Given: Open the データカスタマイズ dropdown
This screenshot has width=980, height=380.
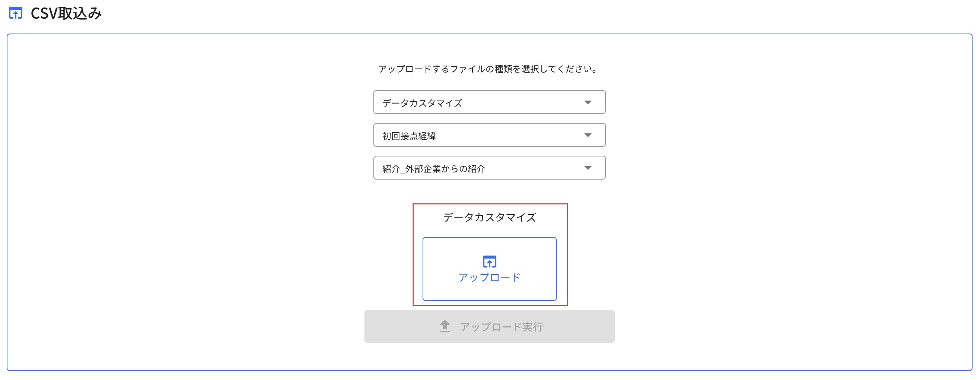Looking at the screenshot, I should 489,102.
